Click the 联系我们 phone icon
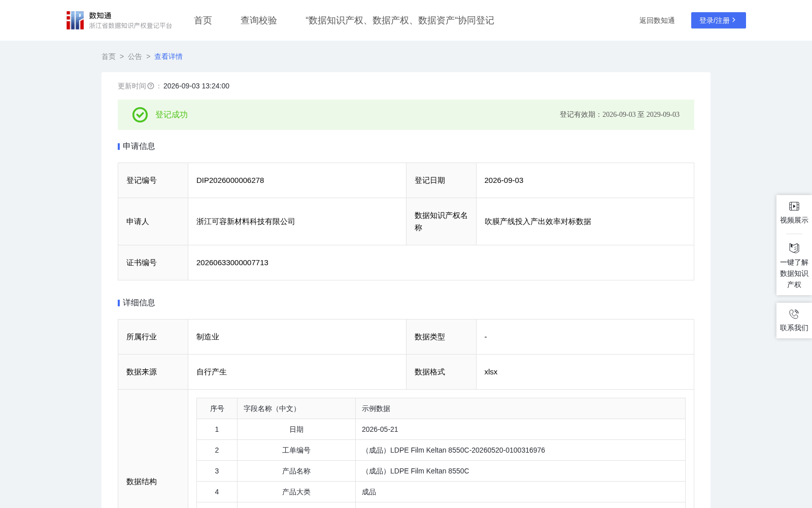 point(794,314)
